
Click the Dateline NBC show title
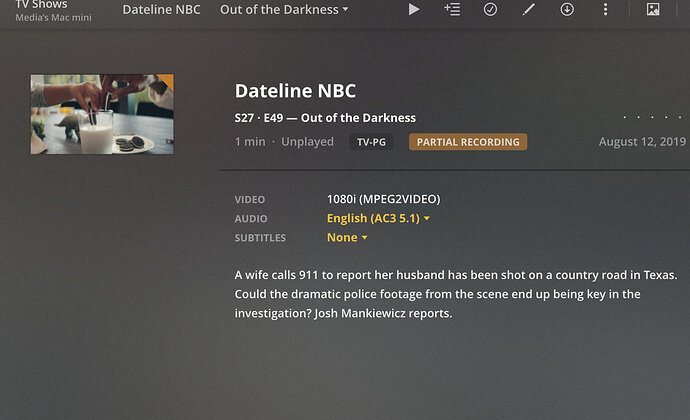[295, 91]
